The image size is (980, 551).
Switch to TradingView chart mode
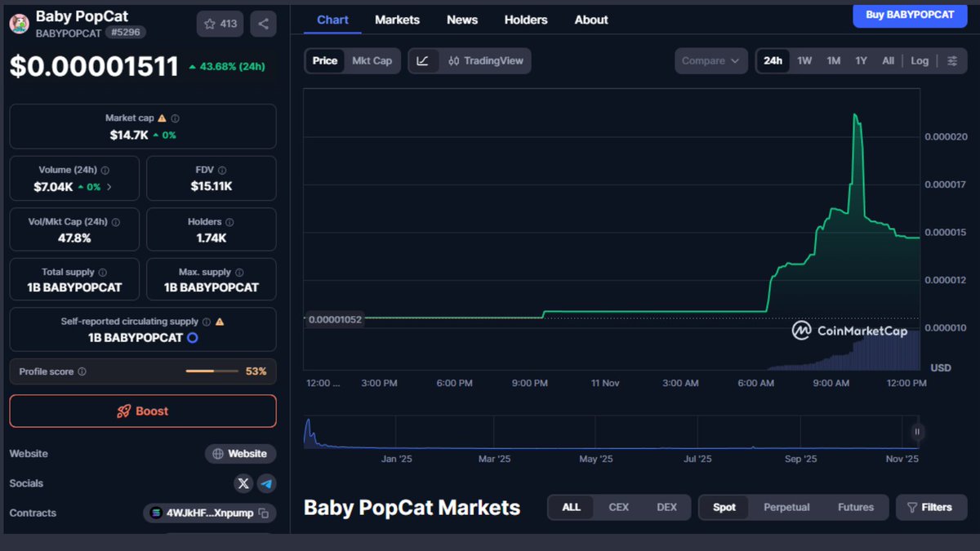click(x=486, y=61)
